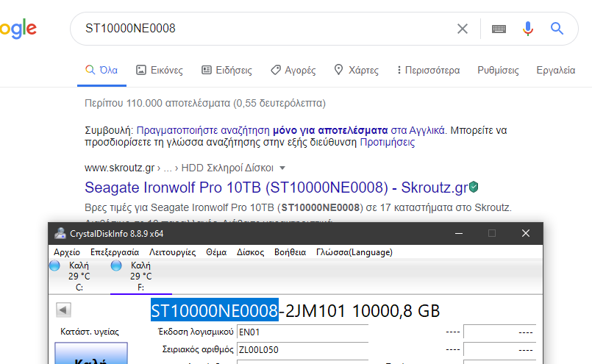Open the Επεξεργασία menu

point(115,252)
